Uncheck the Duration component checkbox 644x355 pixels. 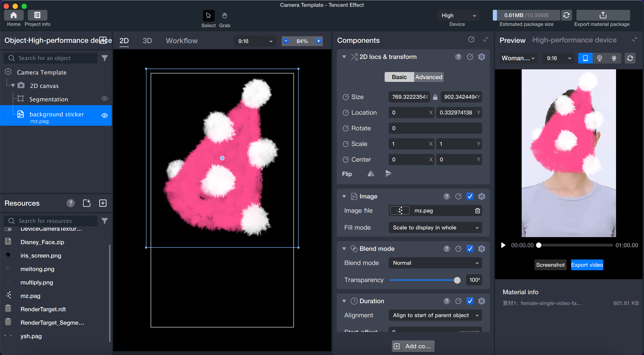(x=470, y=301)
